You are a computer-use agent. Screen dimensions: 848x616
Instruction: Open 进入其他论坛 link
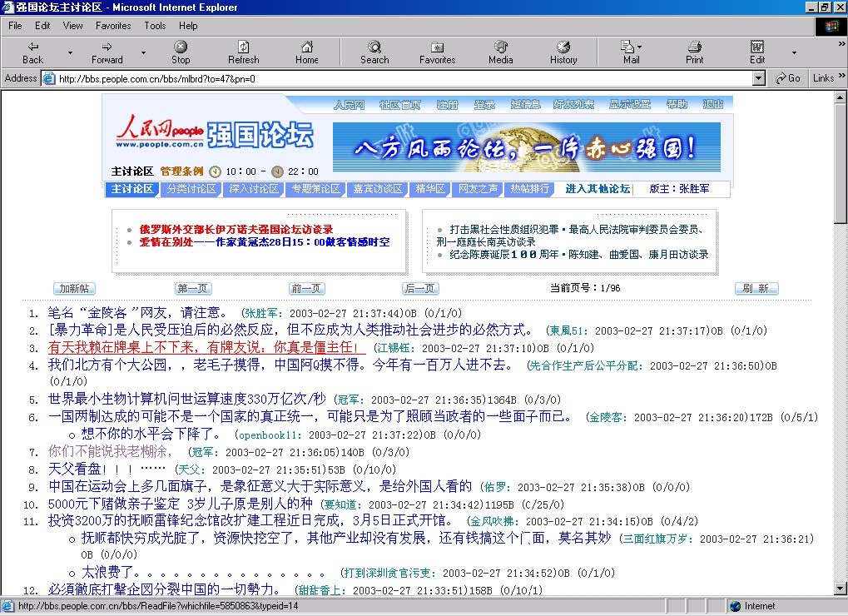pyautogui.click(x=598, y=189)
